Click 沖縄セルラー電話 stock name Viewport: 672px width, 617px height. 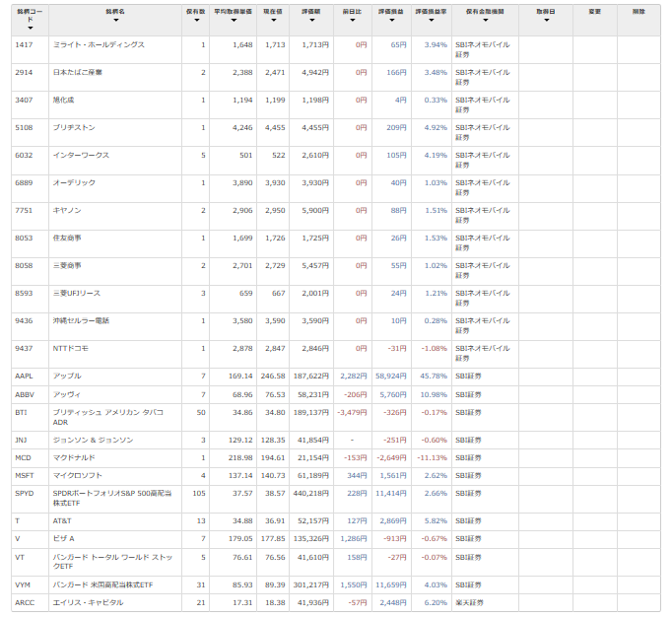81,320
